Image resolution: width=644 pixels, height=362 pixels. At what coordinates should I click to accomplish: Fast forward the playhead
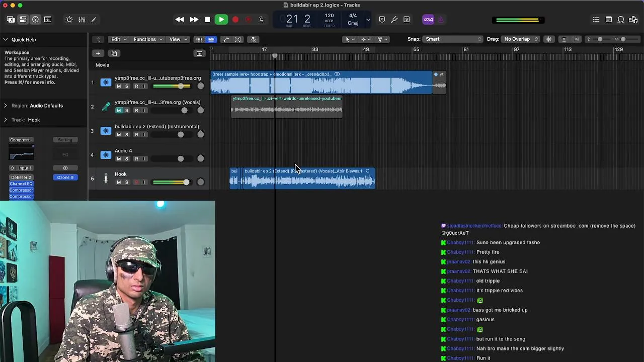[194, 20]
